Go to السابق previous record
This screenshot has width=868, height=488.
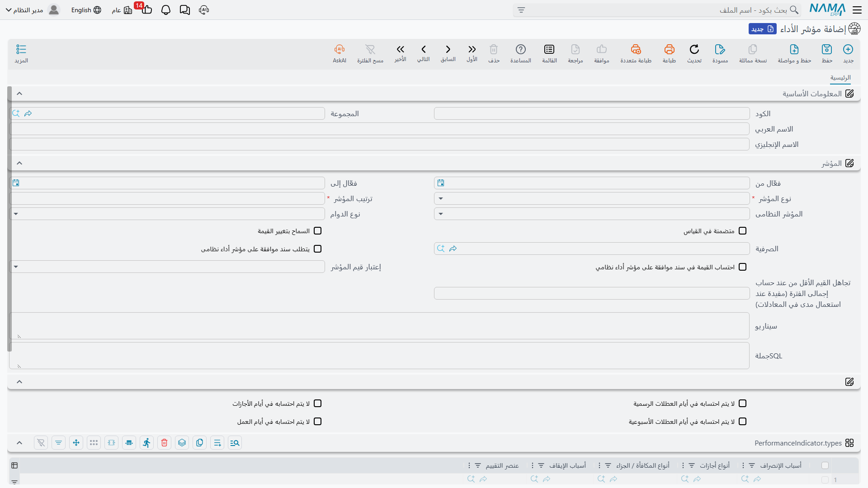[448, 49]
